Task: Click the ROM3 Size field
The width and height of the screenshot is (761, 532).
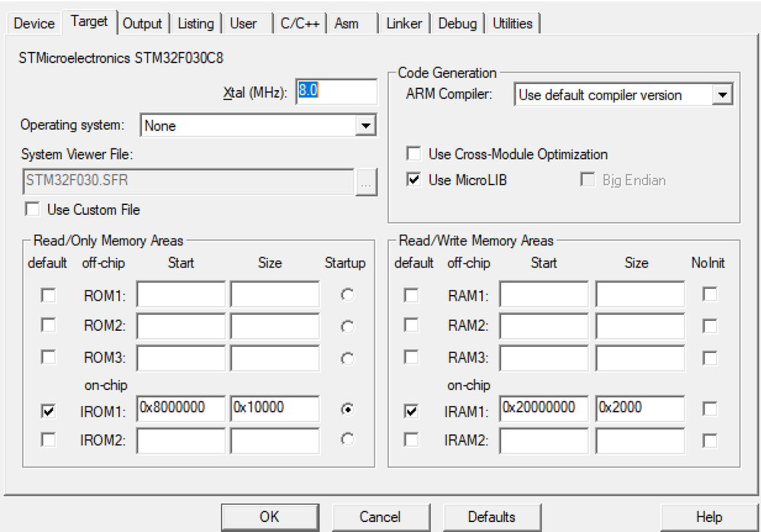Action: (x=275, y=358)
